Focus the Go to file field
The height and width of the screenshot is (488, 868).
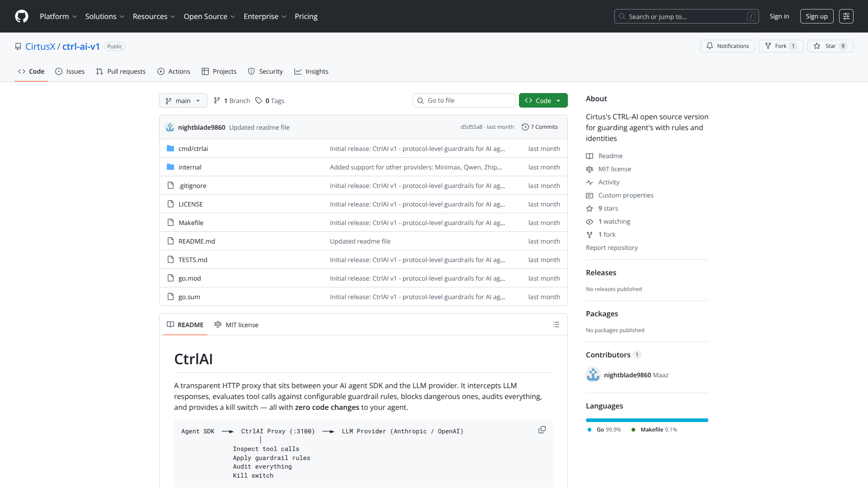(x=464, y=100)
